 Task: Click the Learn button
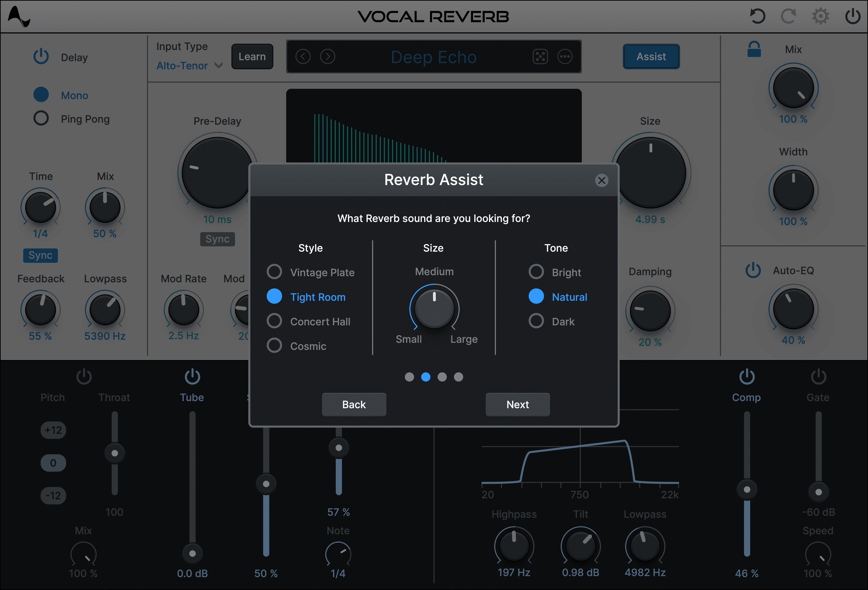(x=252, y=56)
